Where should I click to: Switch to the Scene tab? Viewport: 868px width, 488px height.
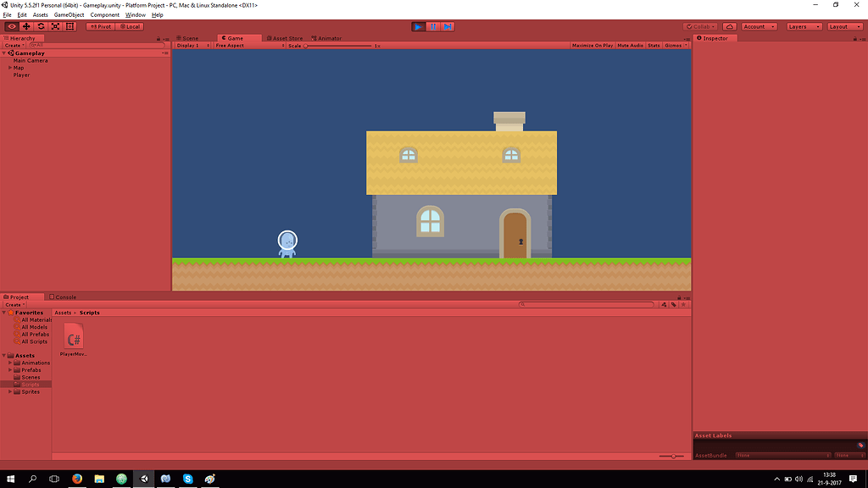(188, 37)
